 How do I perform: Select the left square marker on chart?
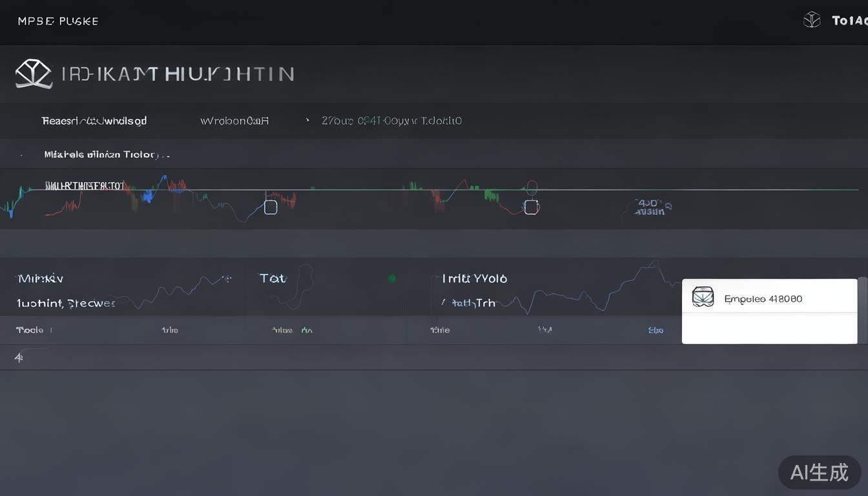coord(271,207)
